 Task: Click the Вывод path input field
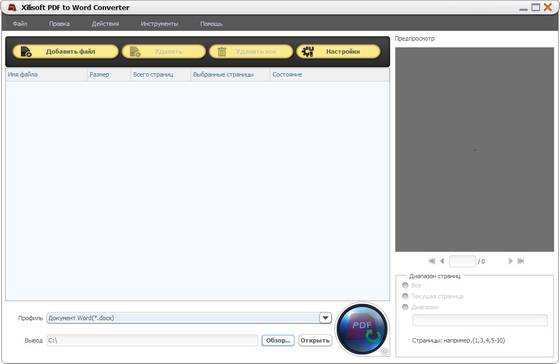pos(152,340)
